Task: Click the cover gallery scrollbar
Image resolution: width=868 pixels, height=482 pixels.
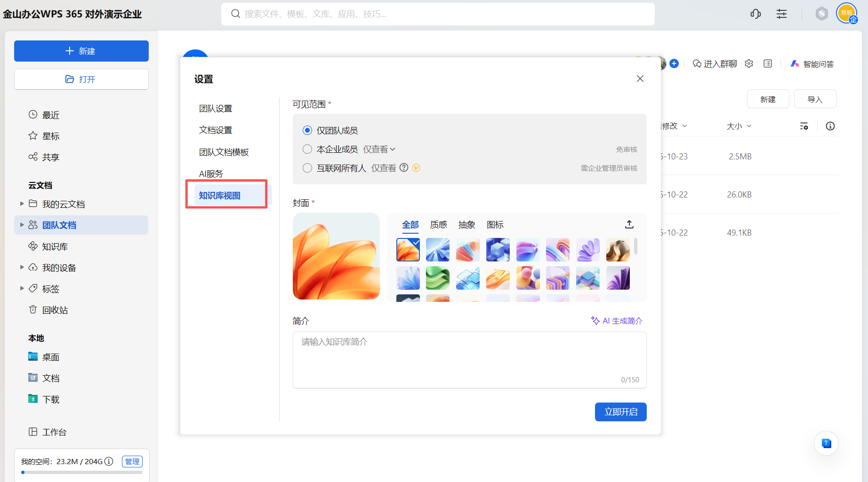Action: pyautogui.click(x=636, y=246)
